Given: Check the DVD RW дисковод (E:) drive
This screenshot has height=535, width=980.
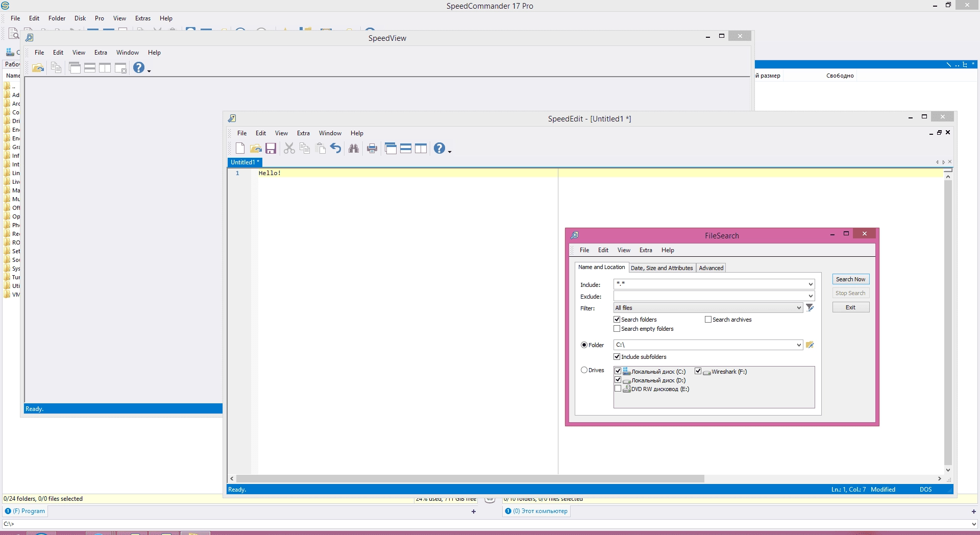Looking at the screenshot, I should 618,388.
